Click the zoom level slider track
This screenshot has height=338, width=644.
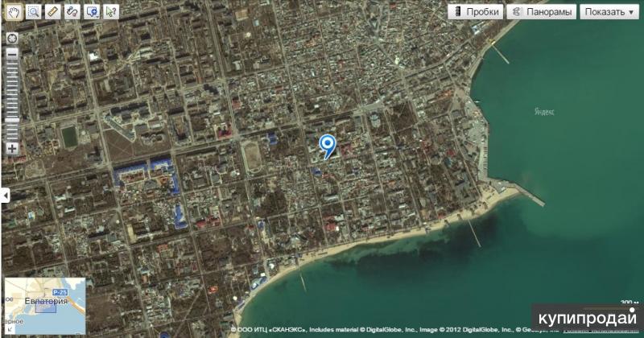pos(12,101)
